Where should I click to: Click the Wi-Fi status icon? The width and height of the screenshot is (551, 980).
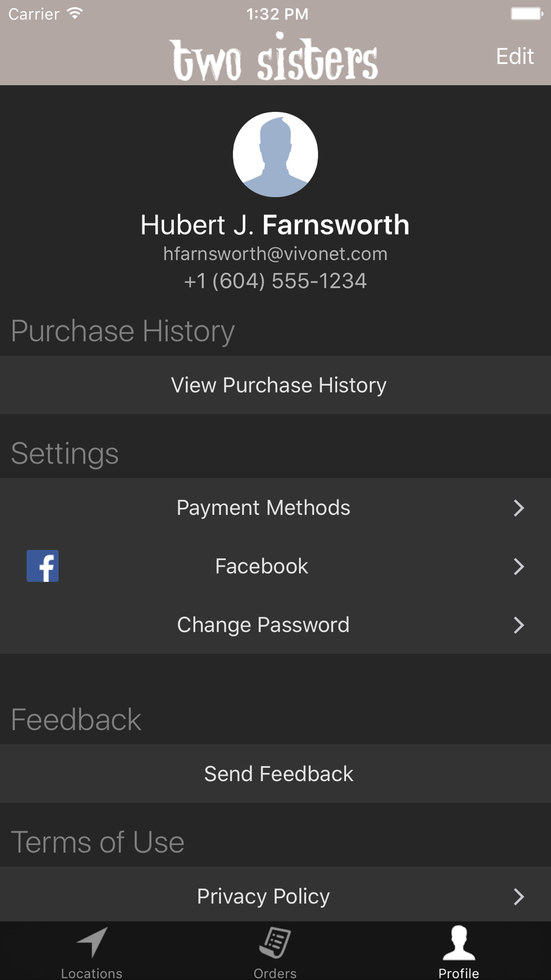point(74,13)
